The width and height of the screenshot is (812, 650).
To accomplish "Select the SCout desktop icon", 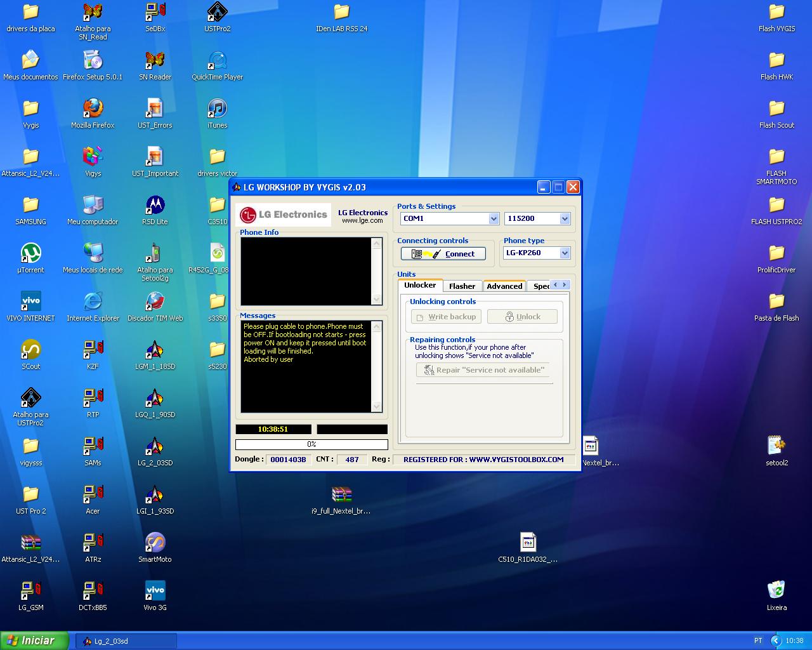I will 30,354.
